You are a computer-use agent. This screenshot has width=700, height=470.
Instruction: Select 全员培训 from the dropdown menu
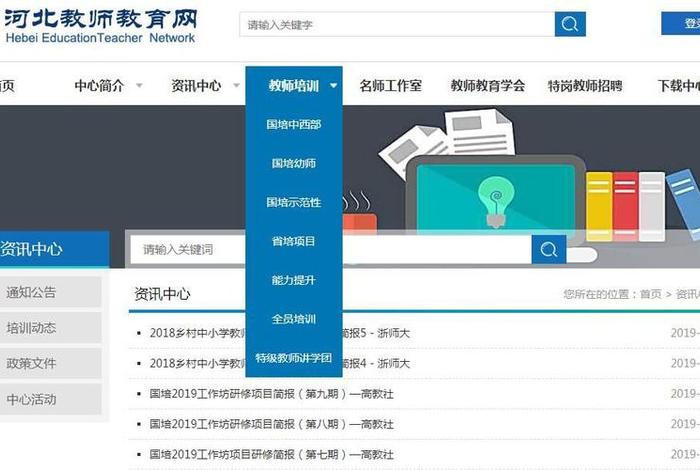[294, 319]
